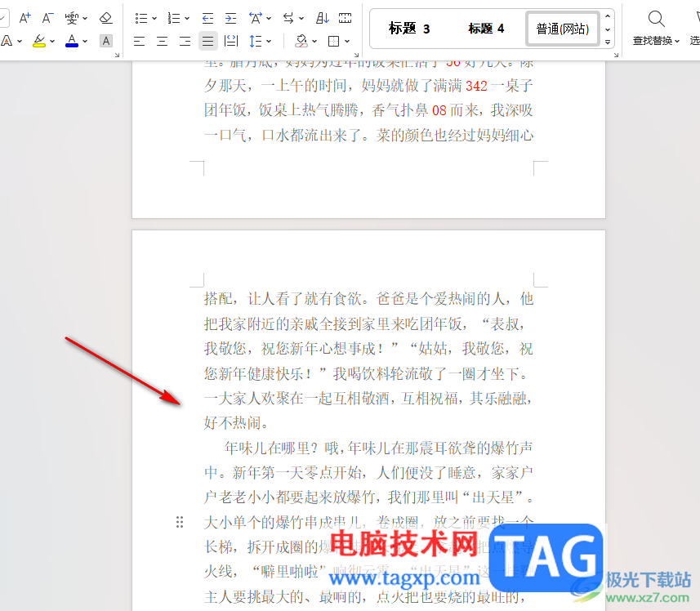700x611 pixels.
Task: Increase the paragraph indent
Action: (230, 18)
